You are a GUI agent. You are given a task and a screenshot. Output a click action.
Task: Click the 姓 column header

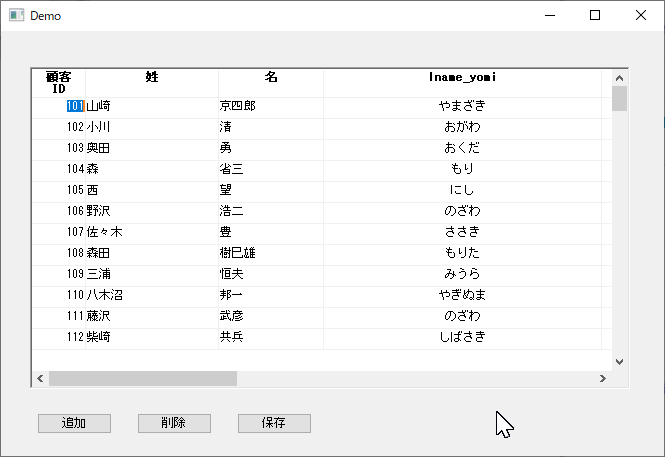[152, 77]
